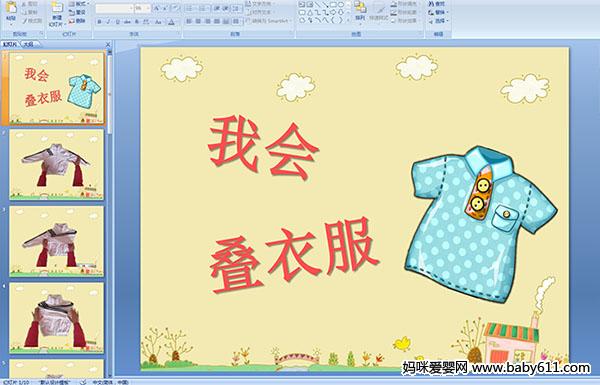This screenshot has height=385, width=600.
Task: Click the Delete slide icon
Action: click(x=78, y=21)
